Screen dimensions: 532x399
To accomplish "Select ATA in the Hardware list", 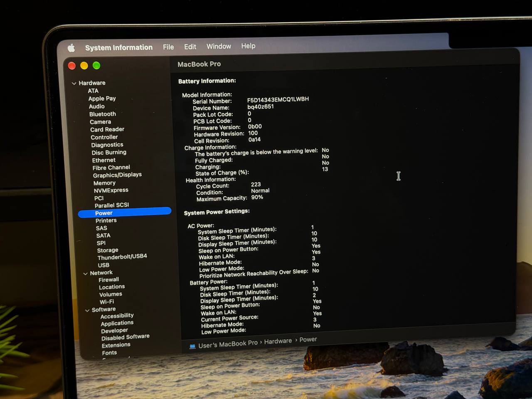I will 93,91.
